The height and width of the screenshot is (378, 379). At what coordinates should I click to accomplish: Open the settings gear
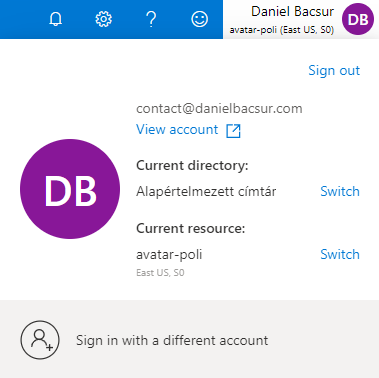pos(104,19)
